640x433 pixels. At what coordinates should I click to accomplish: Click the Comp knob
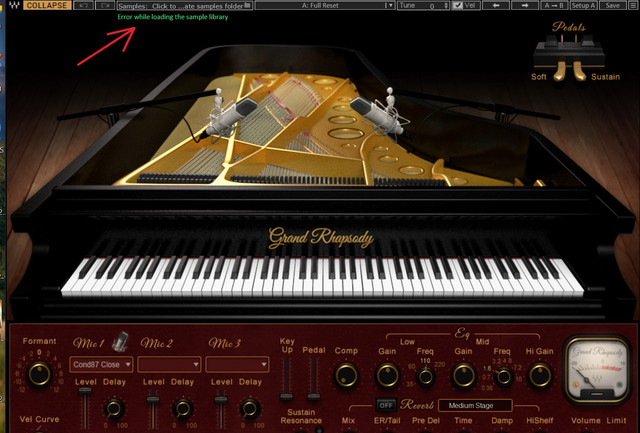(x=346, y=375)
